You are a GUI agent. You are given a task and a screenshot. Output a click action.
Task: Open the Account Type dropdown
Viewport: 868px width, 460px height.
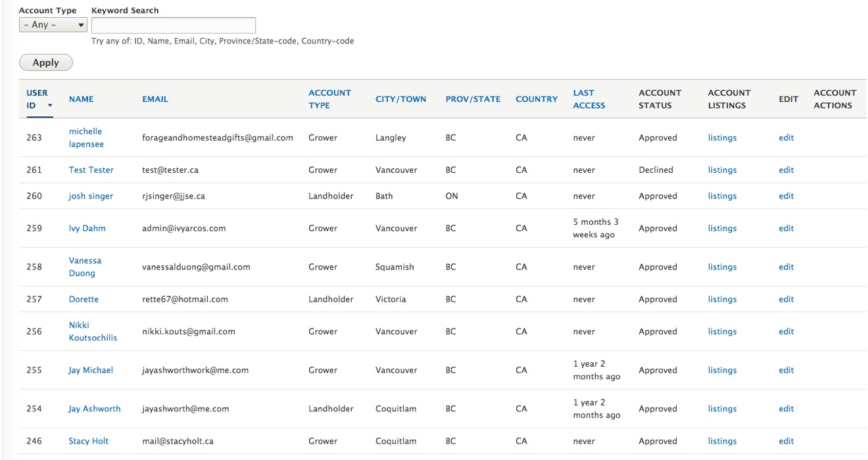(x=53, y=25)
